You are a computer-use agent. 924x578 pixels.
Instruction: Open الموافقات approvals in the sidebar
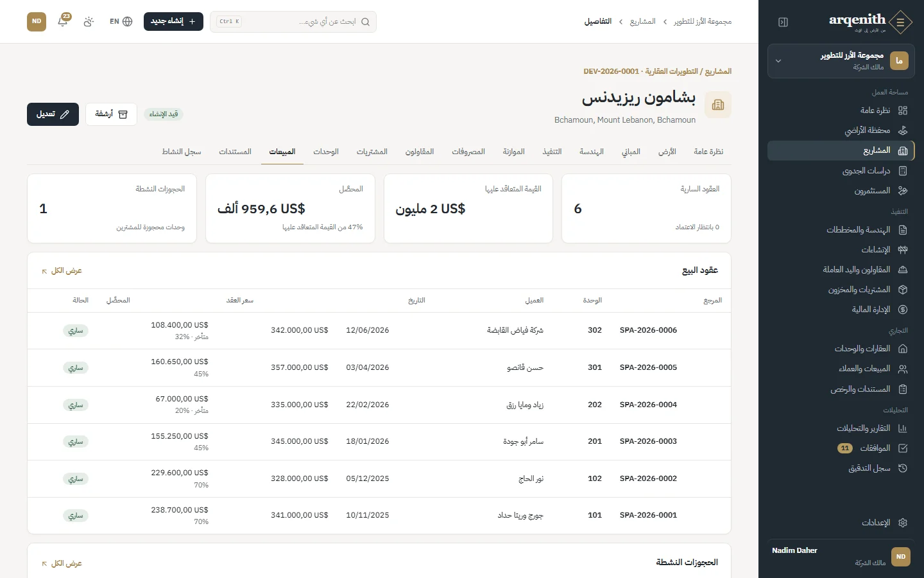(x=841, y=448)
